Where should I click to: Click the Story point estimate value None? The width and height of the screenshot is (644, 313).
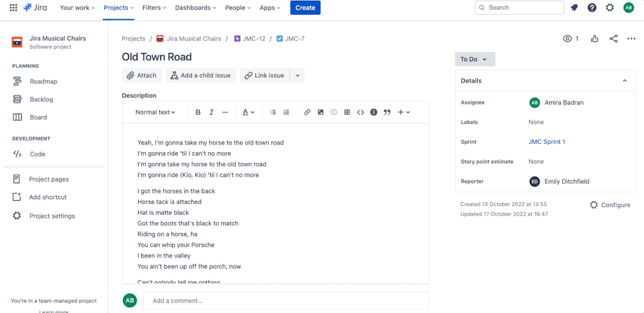(536, 161)
